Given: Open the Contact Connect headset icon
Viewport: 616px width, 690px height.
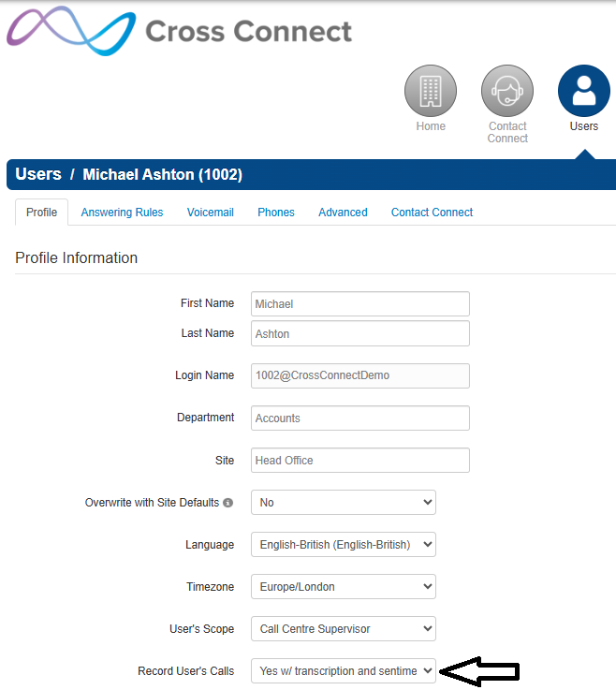Looking at the screenshot, I should point(506,91).
